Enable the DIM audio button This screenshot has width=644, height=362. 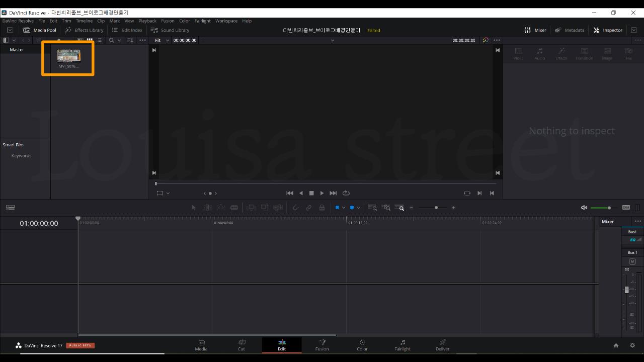coord(626,208)
